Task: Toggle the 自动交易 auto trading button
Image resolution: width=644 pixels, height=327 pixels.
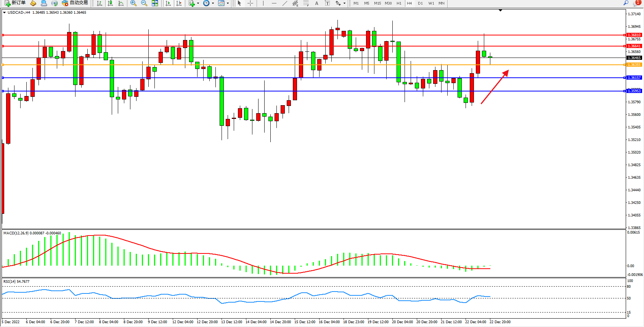Action: pos(75,3)
